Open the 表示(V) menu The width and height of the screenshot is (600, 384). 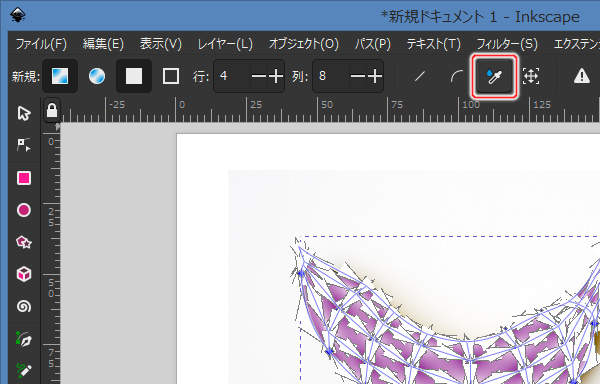click(161, 44)
